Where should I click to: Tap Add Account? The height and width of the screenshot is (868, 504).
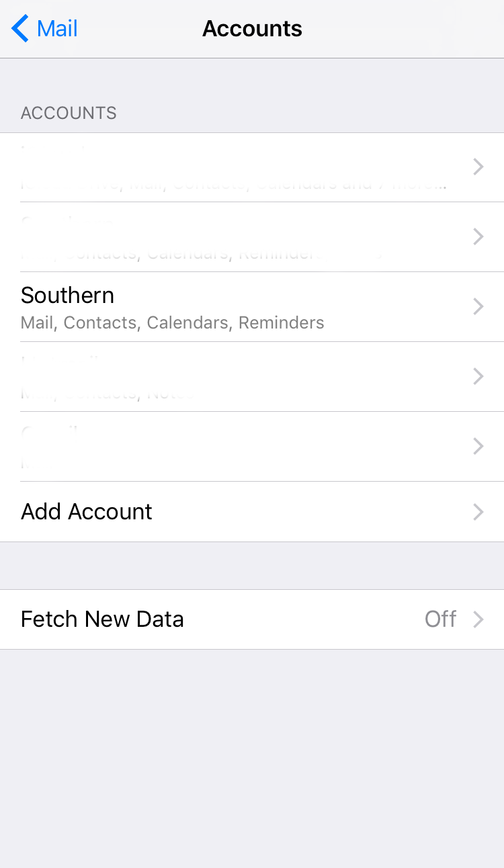click(87, 512)
